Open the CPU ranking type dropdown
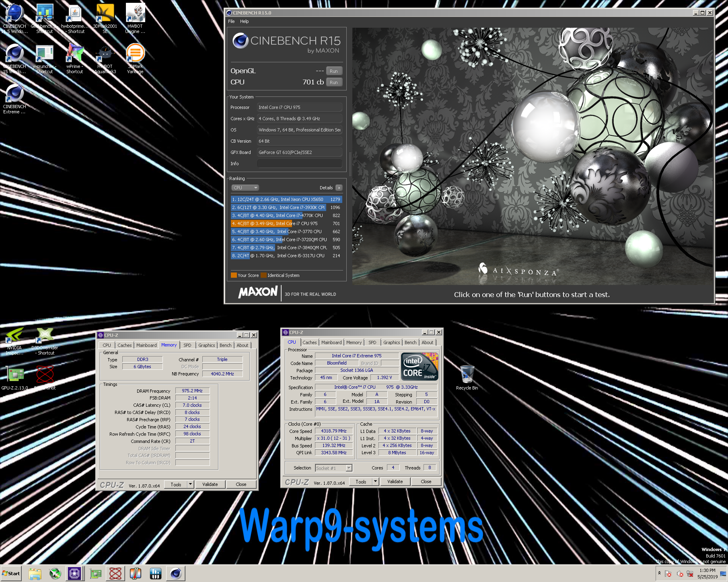Screen dimensions: 728x582 (245, 188)
